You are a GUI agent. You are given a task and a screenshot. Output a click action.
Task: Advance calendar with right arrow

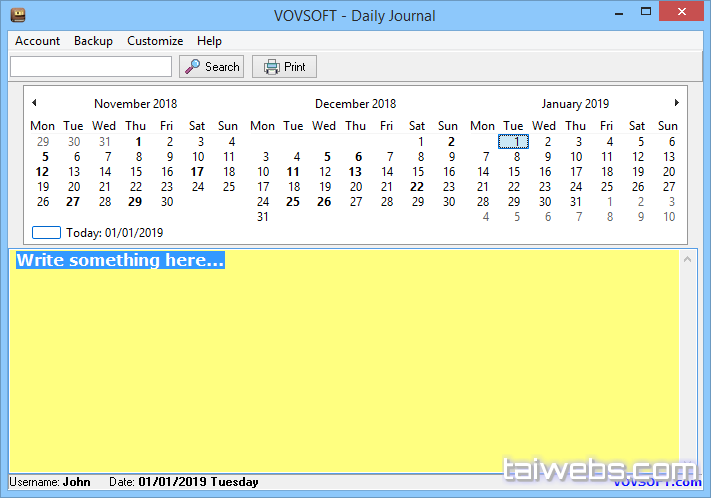coord(677,103)
